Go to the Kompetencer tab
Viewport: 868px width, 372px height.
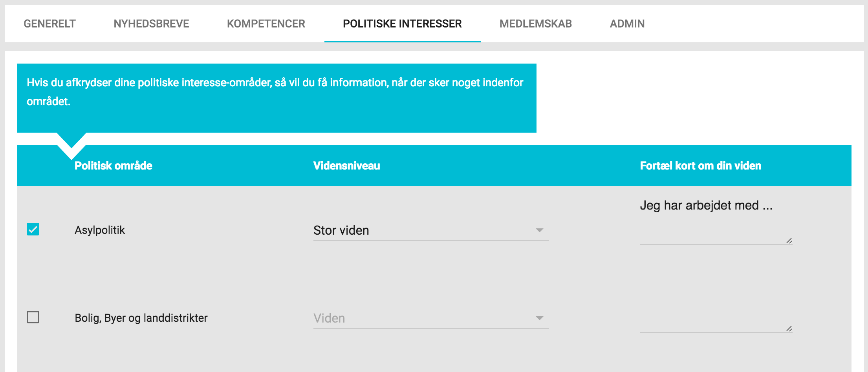pos(266,24)
